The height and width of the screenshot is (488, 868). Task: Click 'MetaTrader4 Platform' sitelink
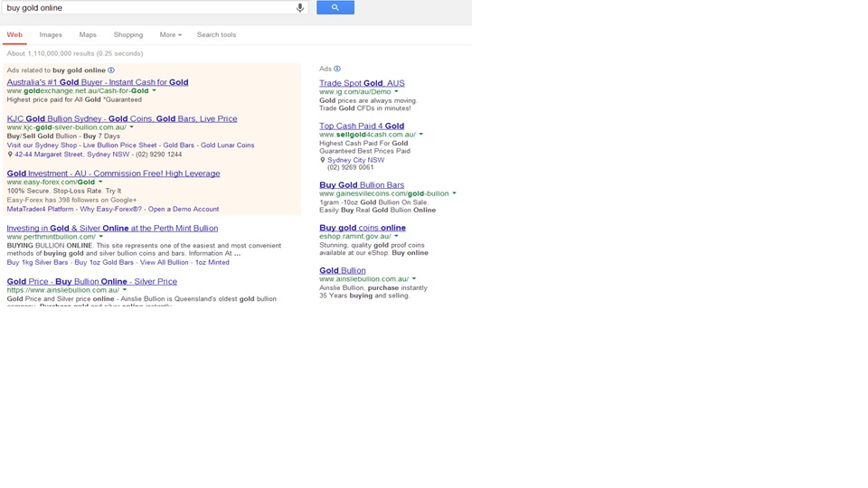[x=40, y=209]
